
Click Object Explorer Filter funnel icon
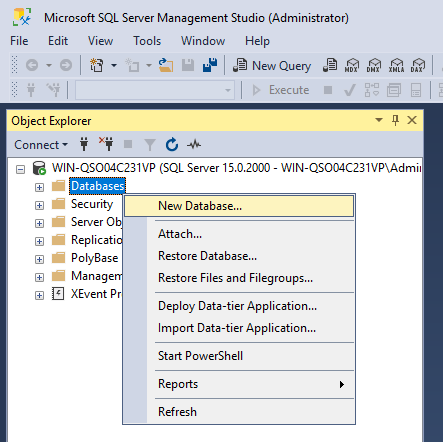(x=150, y=145)
